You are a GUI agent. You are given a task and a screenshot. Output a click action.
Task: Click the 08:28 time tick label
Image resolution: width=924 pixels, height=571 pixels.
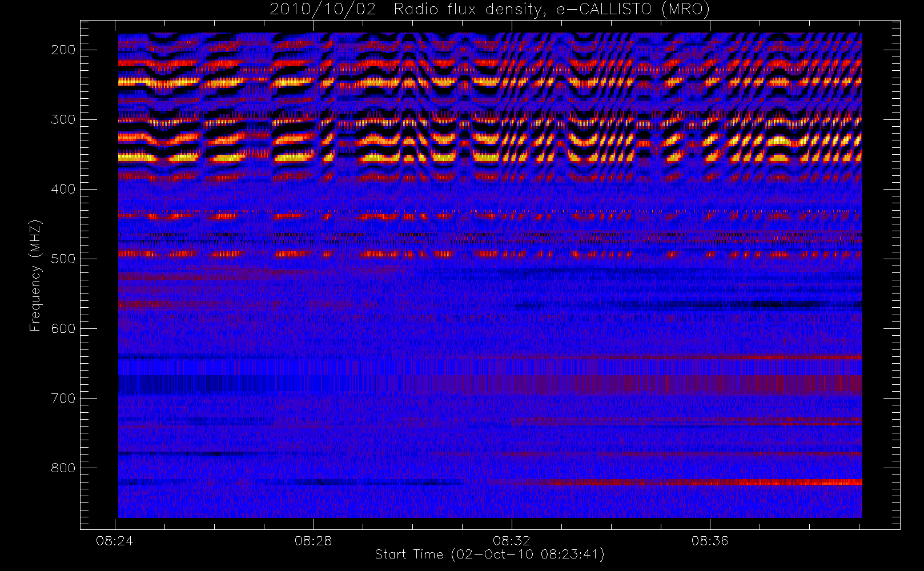coord(313,540)
